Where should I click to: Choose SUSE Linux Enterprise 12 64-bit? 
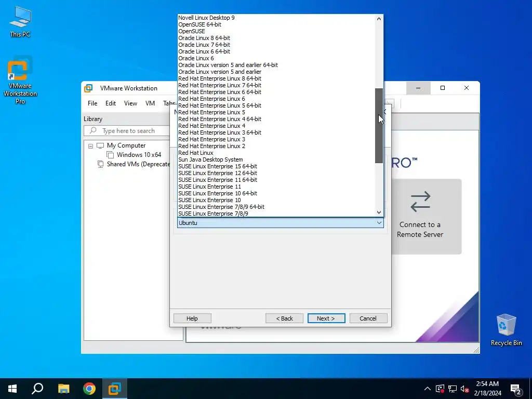click(x=218, y=173)
